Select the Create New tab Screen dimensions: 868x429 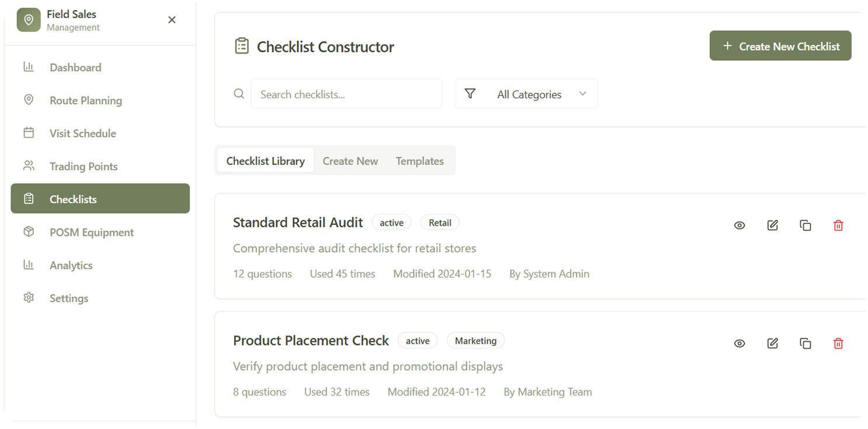pyautogui.click(x=350, y=161)
